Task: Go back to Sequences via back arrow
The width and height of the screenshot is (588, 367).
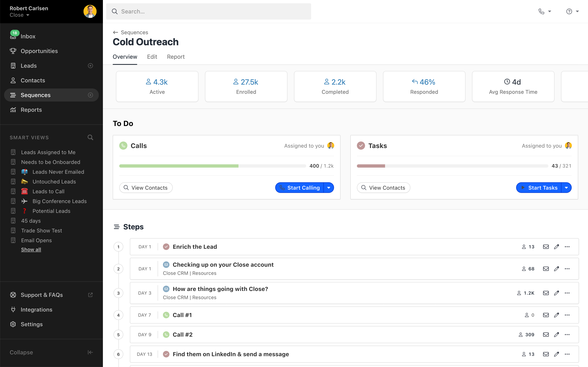Action: [x=115, y=32]
